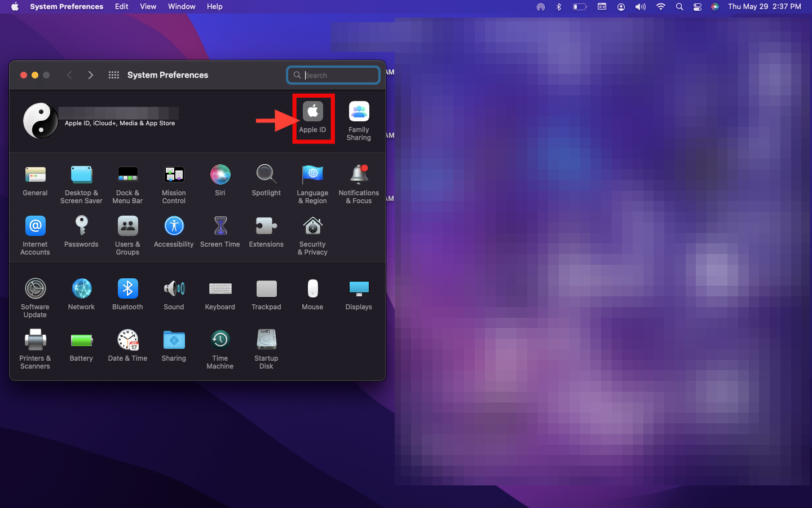The height and width of the screenshot is (508, 812).
Task: Click the forward navigation arrow
Action: [x=90, y=75]
